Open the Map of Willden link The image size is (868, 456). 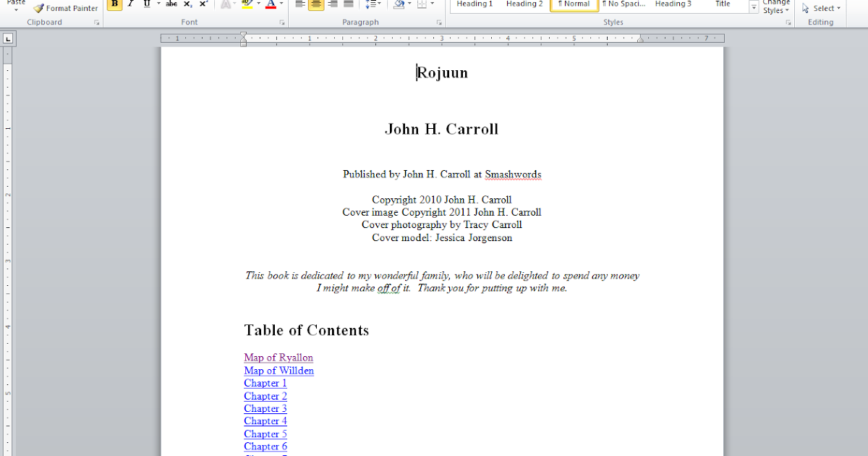[279, 371]
